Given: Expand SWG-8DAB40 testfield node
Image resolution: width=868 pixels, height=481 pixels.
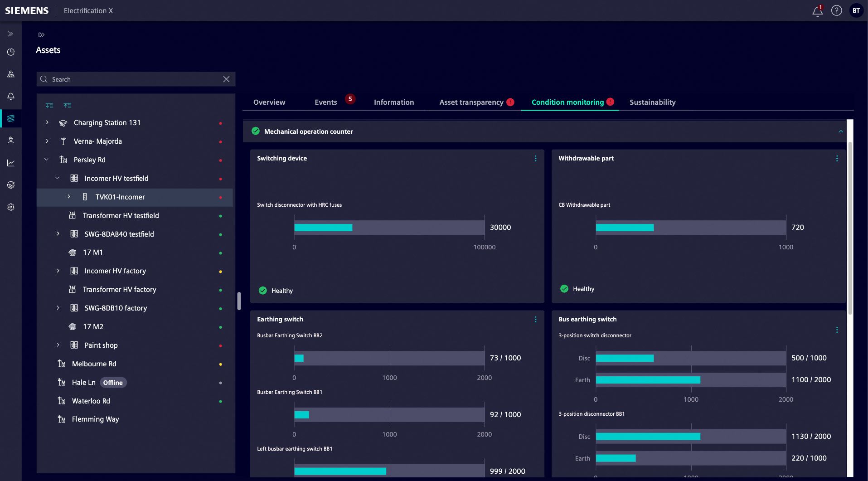Looking at the screenshot, I should [x=58, y=233].
